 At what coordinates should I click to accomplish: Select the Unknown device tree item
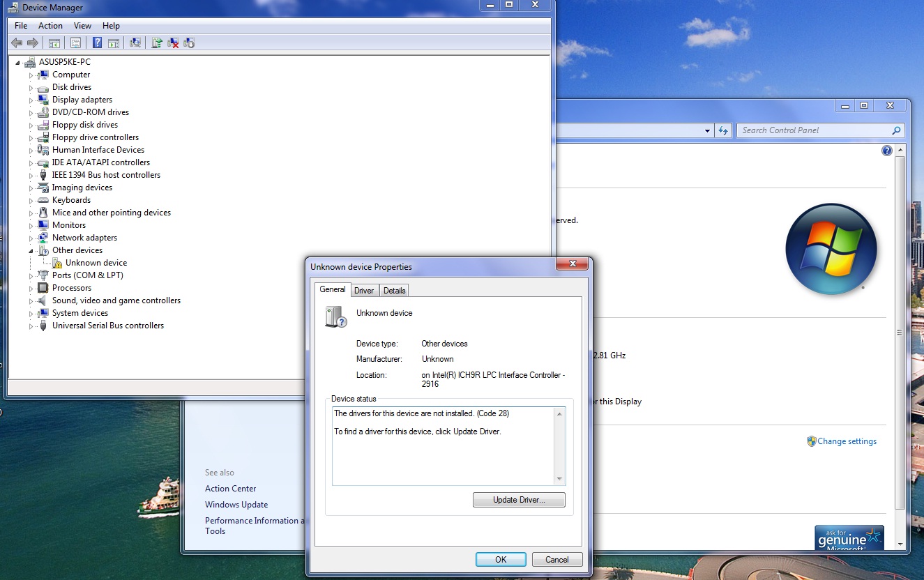pyautogui.click(x=96, y=263)
